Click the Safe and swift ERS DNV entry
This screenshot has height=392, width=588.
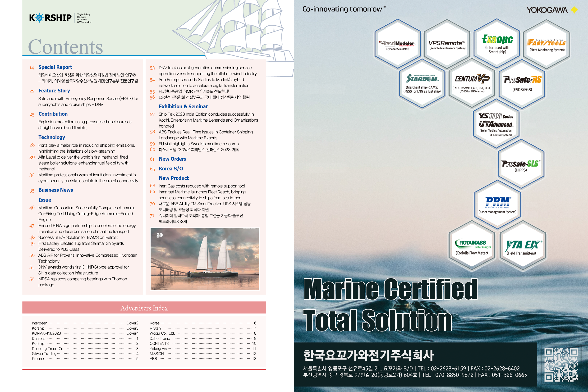(x=88, y=101)
